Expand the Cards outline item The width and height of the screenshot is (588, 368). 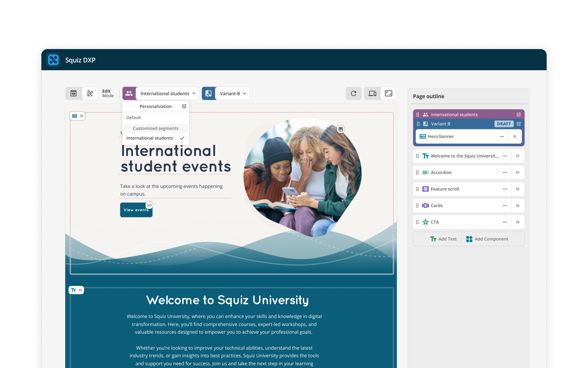point(518,206)
